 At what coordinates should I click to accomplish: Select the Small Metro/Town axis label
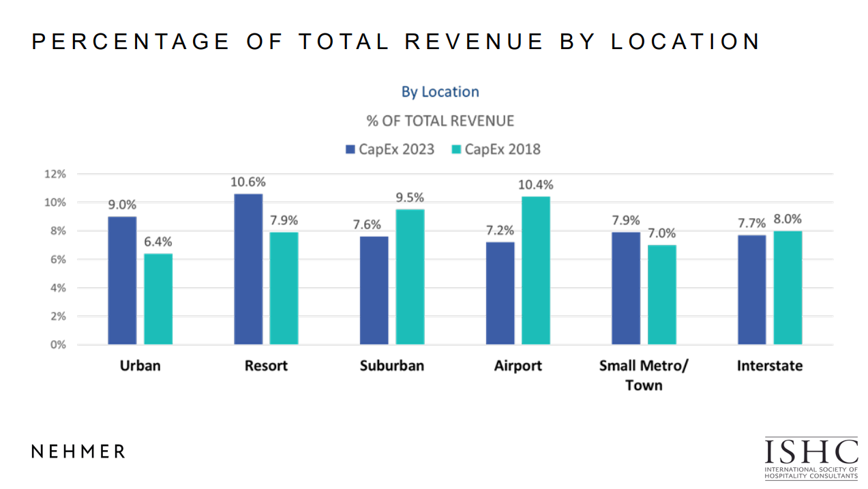644,374
